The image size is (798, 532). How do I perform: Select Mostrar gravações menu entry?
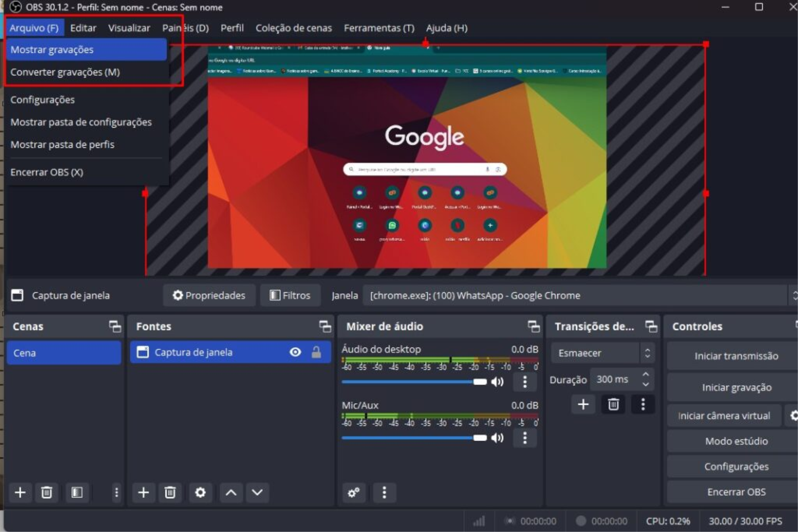[x=86, y=49]
